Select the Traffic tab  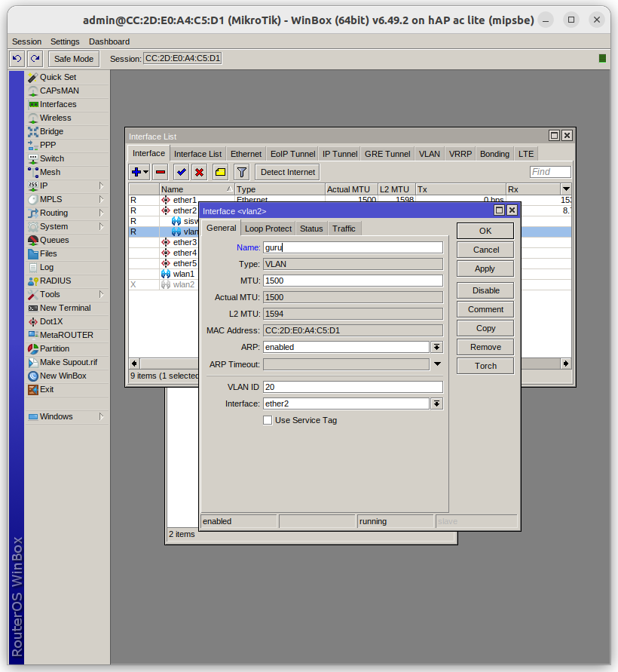(344, 229)
